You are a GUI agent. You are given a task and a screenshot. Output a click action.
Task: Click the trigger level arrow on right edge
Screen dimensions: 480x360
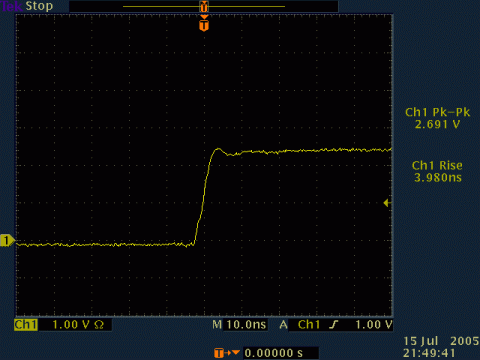(x=387, y=203)
